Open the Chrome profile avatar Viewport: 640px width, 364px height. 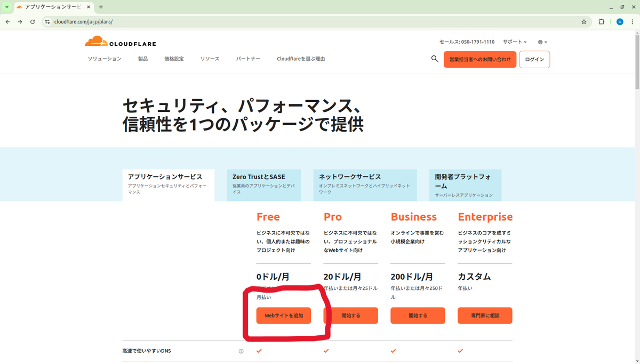[x=620, y=22]
